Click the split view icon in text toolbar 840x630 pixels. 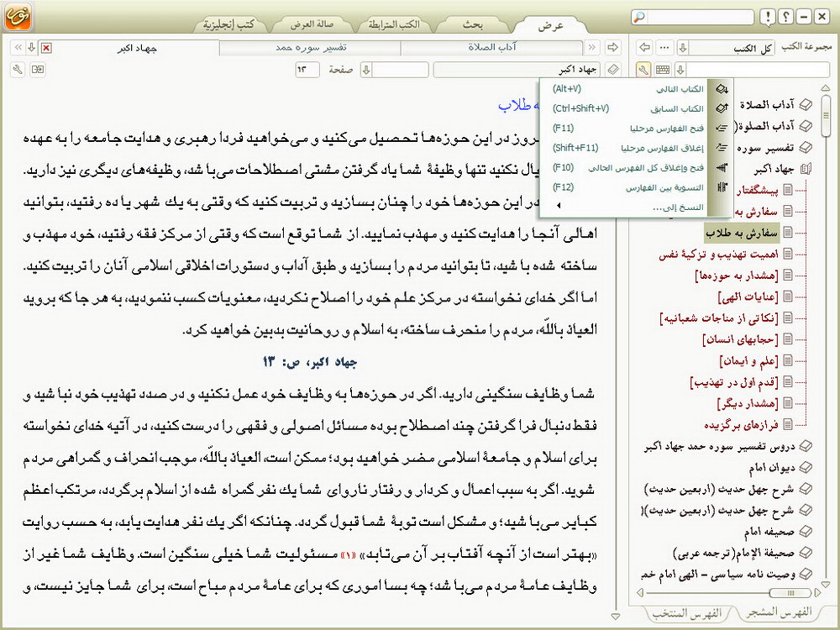(x=38, y=70)
